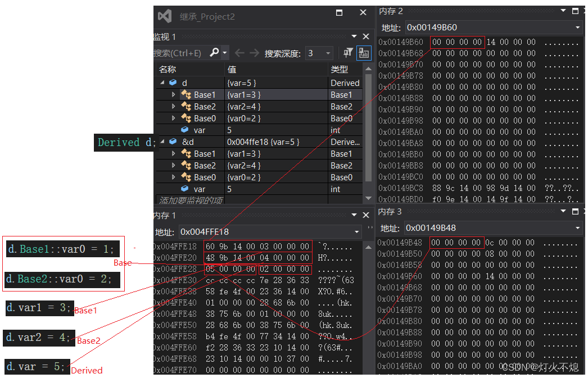This screenshot has width=588, height=378.
Task: Open the search options dropdown arrow
Action: [225, 53]
